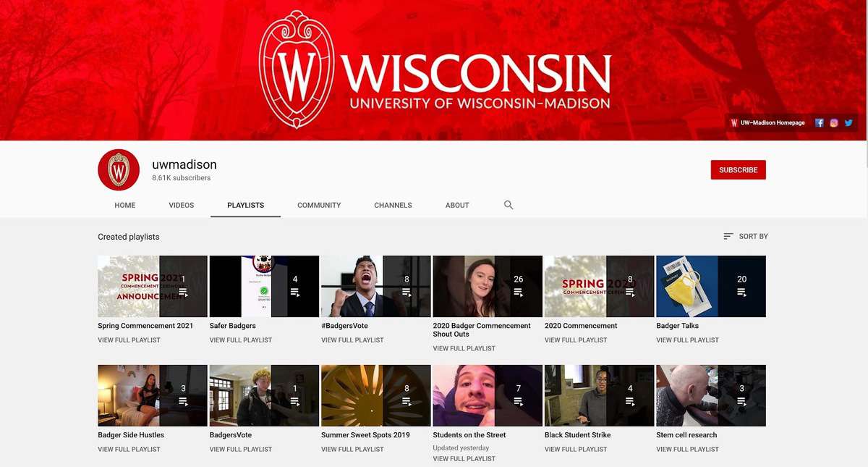Open the channel search icon
Image resolution: width=868 pixels, height=467 pixels.
tap(509, 205)
